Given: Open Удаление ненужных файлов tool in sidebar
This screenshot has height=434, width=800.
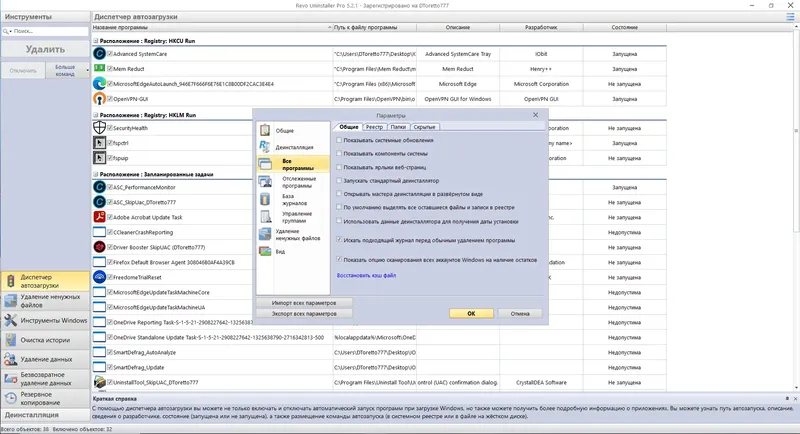Looking at the screenshot, I should click(45, 301).
